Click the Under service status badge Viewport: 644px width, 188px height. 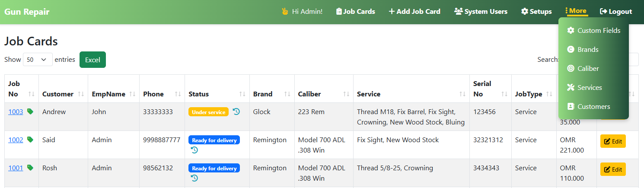[x=208, y=112]
